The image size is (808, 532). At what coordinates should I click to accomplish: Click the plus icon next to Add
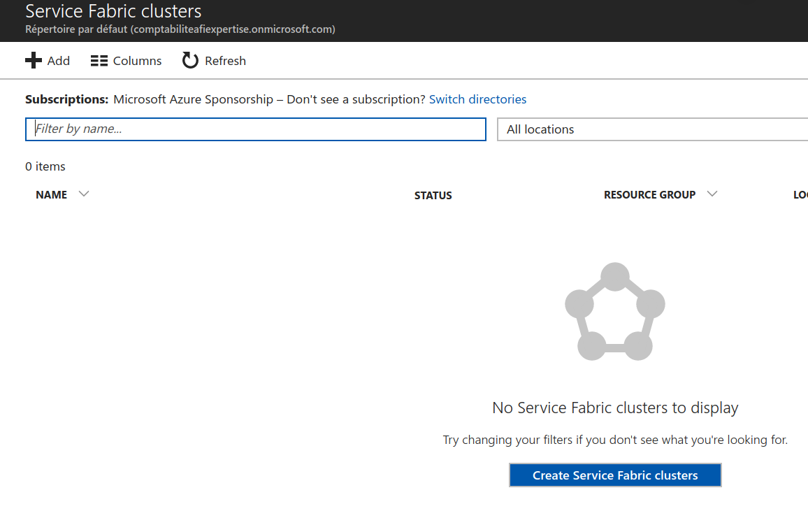click(x=34, y=61)
